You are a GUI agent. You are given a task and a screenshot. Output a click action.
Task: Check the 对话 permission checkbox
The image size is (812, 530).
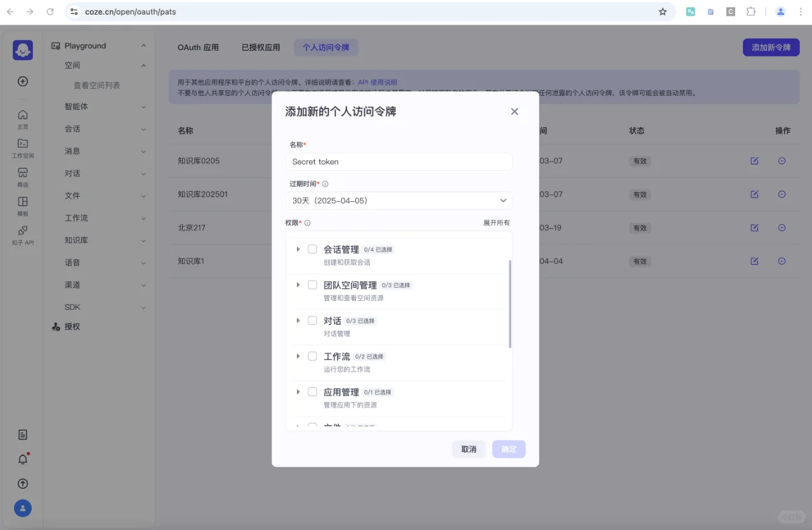coord(312,320)
